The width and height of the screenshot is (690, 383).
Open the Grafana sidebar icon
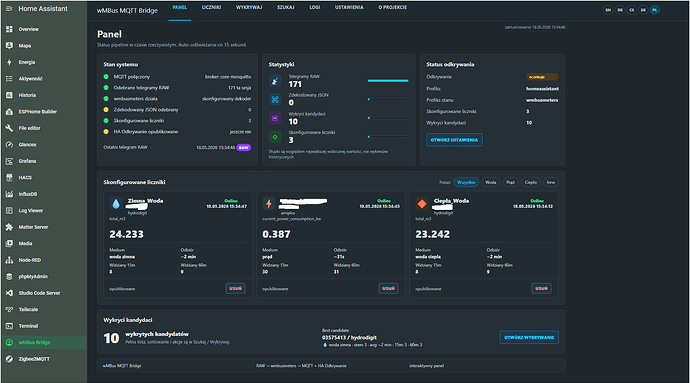[x=9, y=161]
